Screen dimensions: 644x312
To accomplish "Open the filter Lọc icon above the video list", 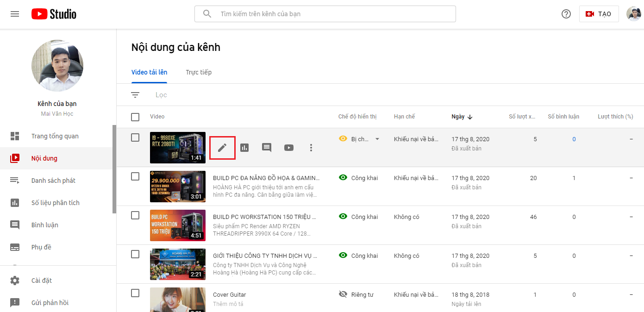I will pos(135,94).
